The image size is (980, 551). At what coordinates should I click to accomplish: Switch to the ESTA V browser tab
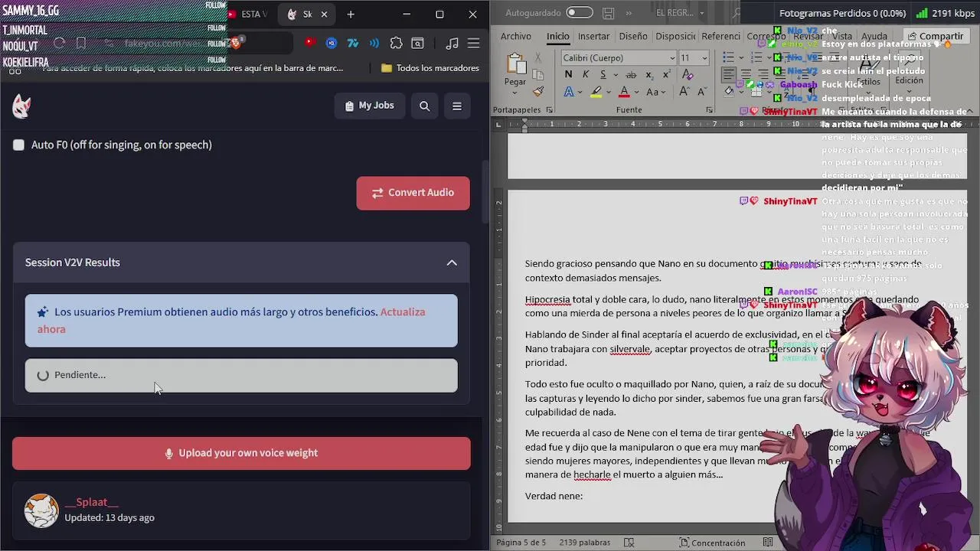250,14
